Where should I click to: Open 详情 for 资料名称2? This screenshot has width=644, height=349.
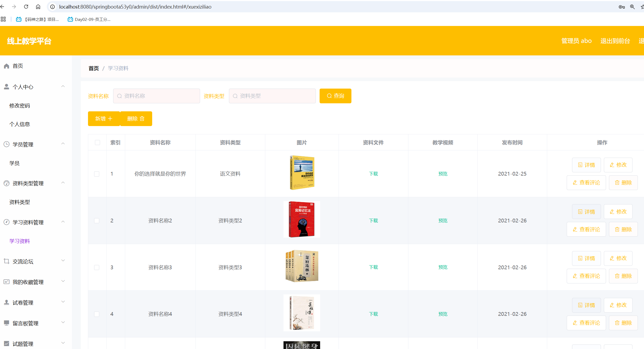click(586, 212)
